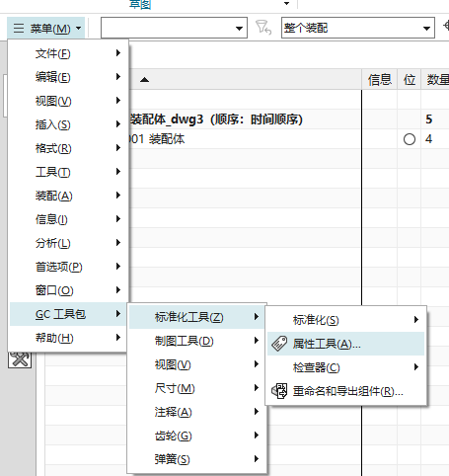The height and width of the screenshot is (476, 449).
Task: Click the hamburger icon in 菜单 button
Action: pos(19,28)
